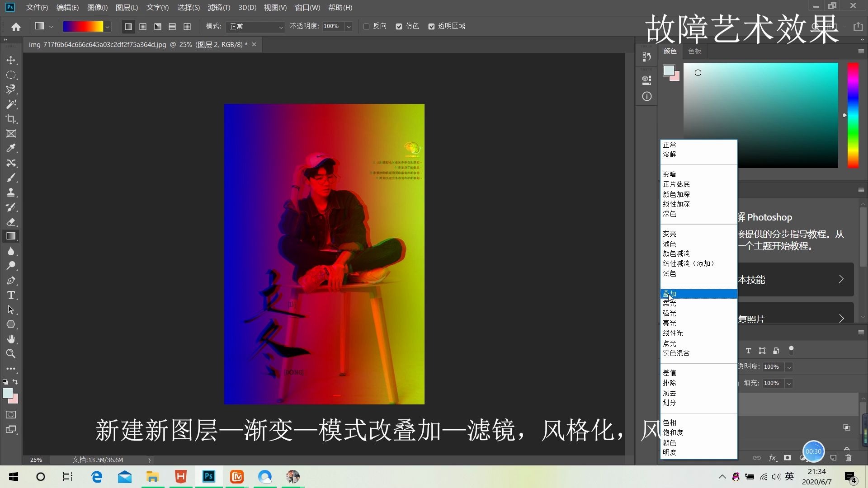The height and width of the screenshot is (488, 868).
Task: Uncheck the 透明区域 transparency checkbox
Action: [431, 27]
